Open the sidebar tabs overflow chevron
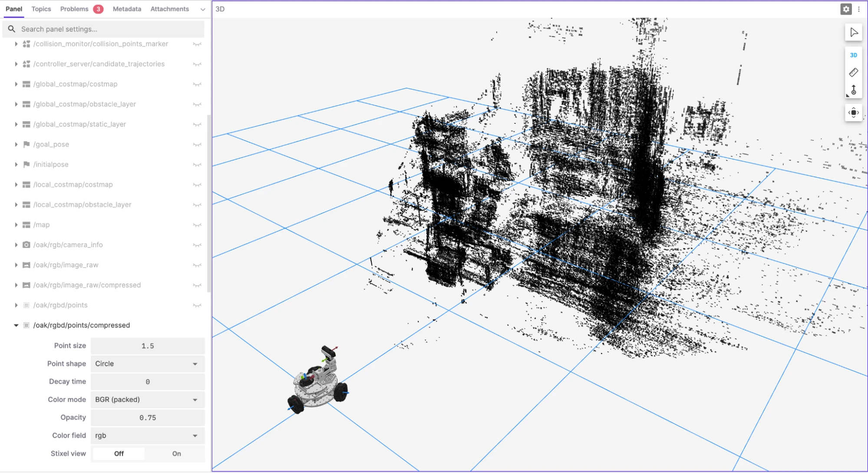This screenshot has height=473, width=868. coord(203,9)
